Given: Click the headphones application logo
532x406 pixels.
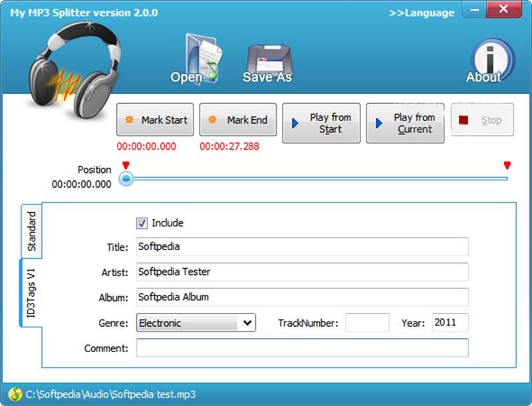Looking at the screenshot, I should pyautogui.click(x=74, y=70).
